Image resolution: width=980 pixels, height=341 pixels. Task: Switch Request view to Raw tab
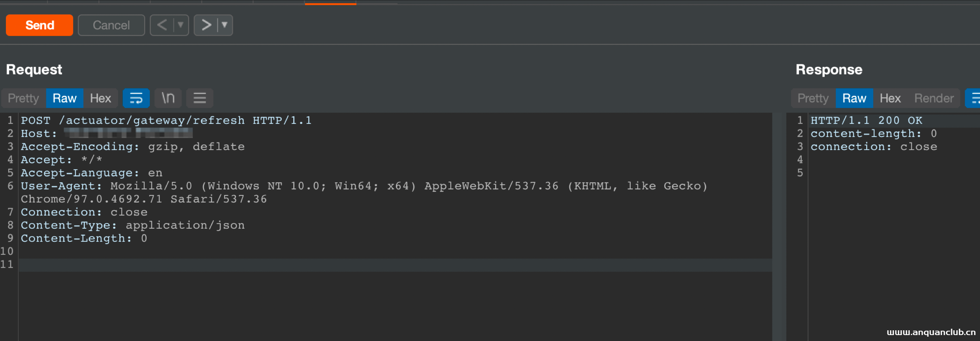[64, 98]
